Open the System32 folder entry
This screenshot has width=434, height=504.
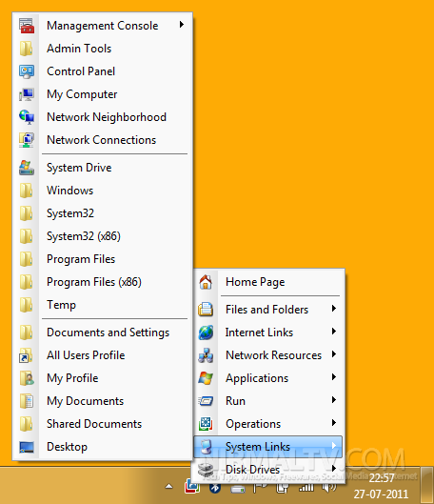click(x=103, y=213)
